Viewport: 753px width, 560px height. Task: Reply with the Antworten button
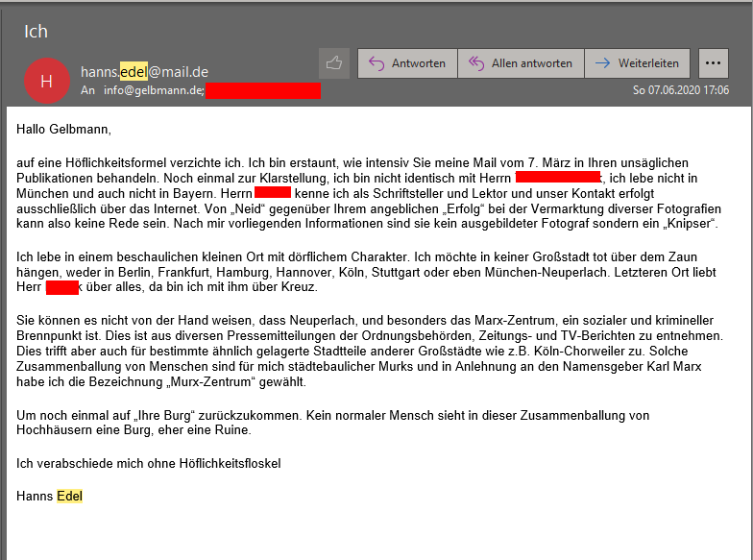[x=407, y=63]
